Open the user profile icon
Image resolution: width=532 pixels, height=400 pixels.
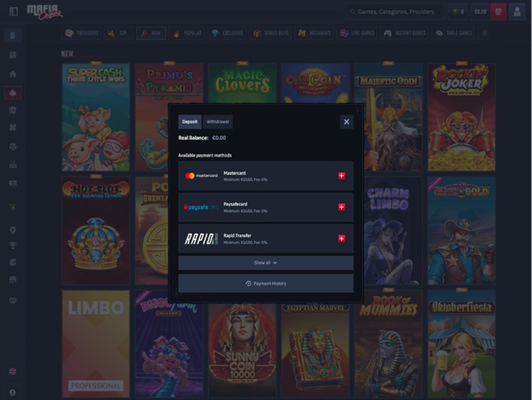(x=517, y=12)
